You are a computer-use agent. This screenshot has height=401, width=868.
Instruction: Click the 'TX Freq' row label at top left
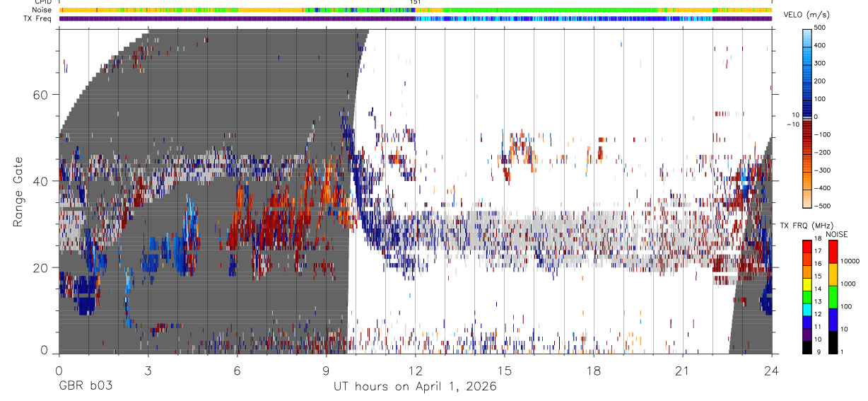click(x=38, y=18)
